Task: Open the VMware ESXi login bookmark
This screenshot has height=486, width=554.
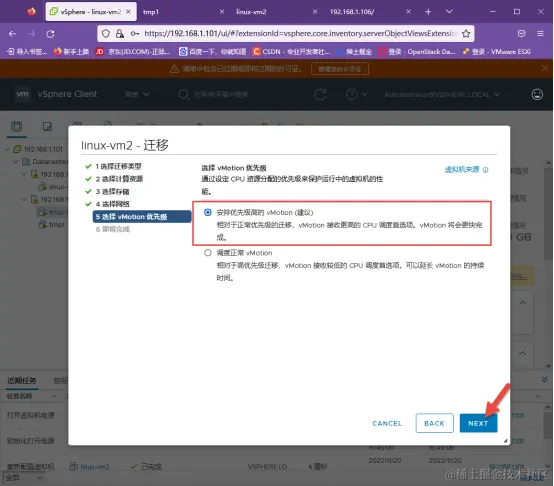Action: pos(497,52)
